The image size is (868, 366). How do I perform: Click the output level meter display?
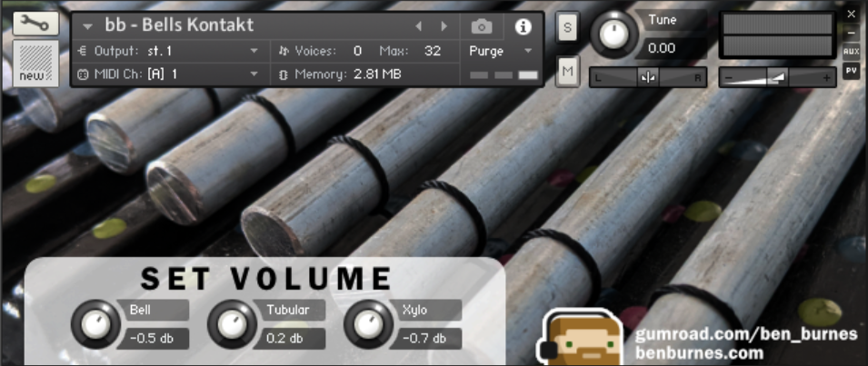[x=777, y=35]
